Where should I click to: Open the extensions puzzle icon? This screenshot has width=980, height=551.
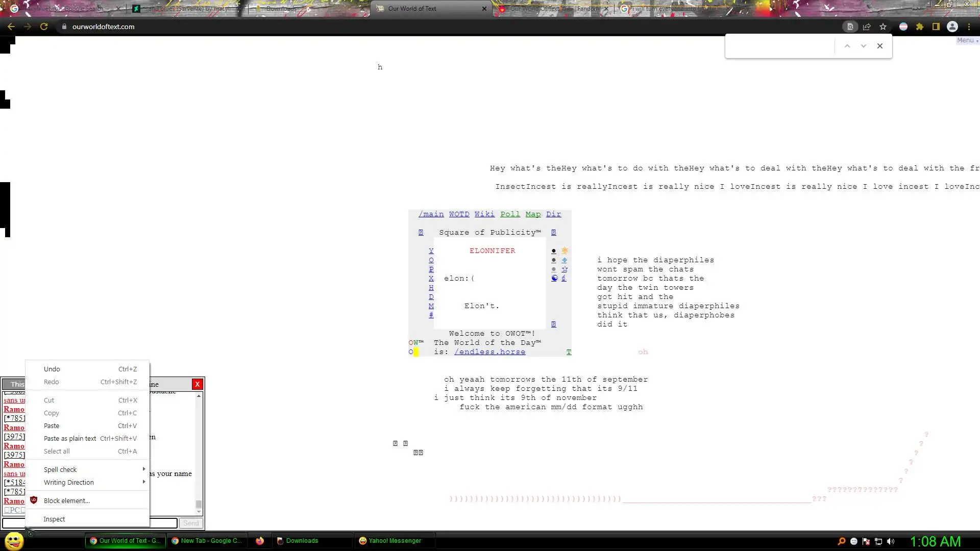pos(920,27)
